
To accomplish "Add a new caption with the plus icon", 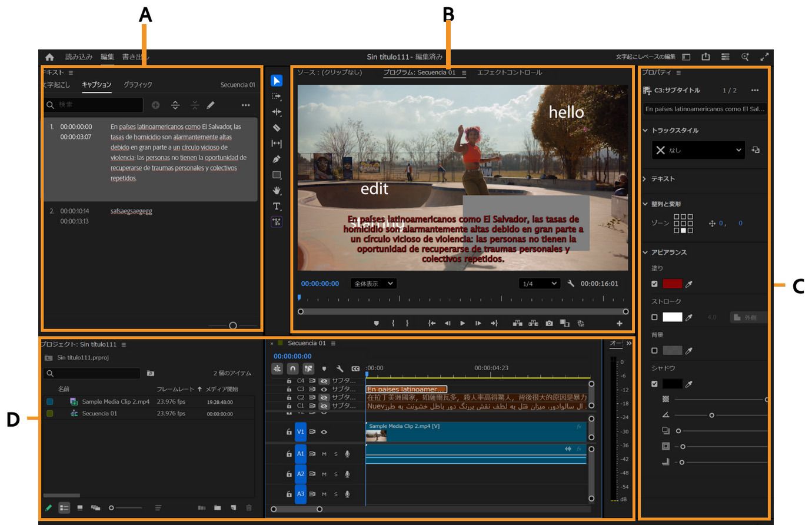I will (x=154, y=107).
